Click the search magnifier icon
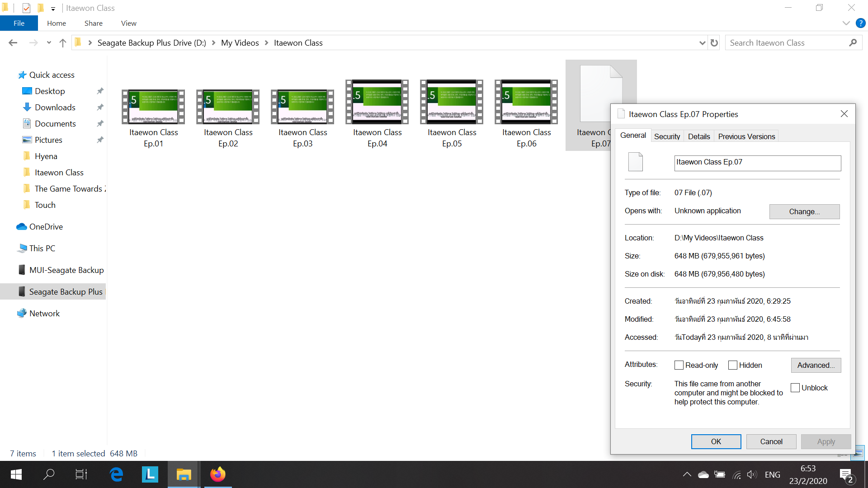 [853, 43]
